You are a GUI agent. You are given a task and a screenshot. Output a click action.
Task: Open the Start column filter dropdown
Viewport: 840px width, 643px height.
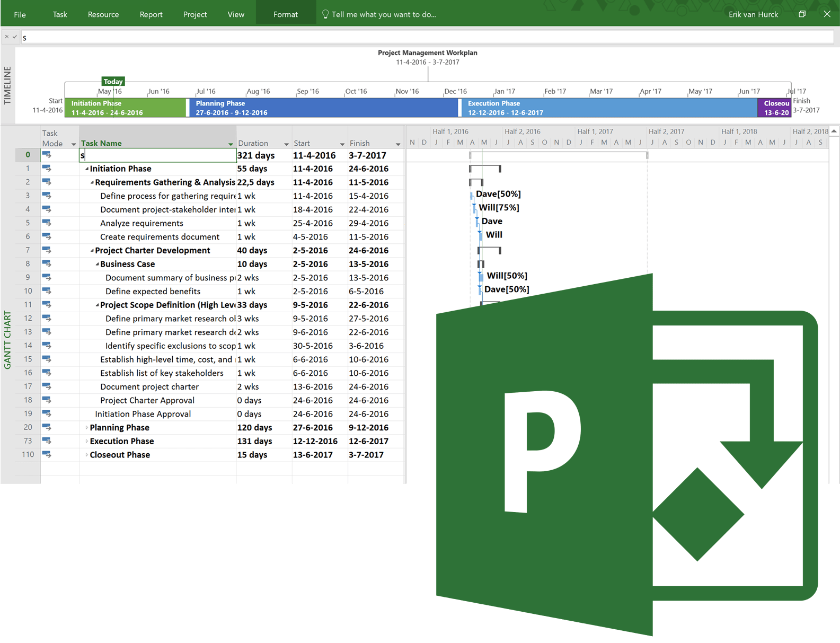(x=342, y=144)
